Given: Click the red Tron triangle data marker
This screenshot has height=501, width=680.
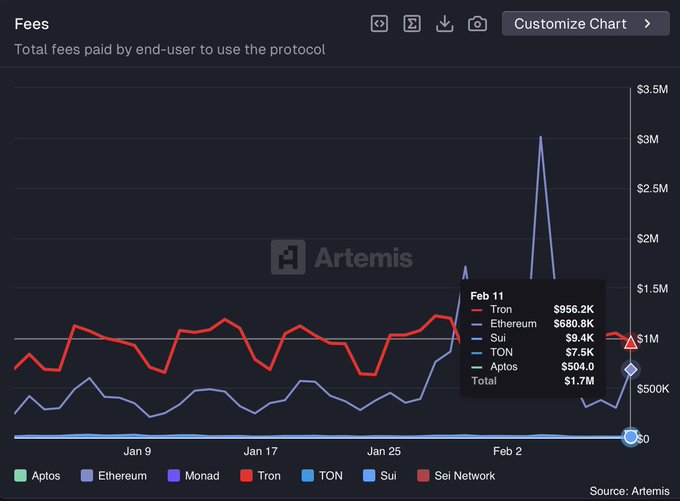Looking at the screenshot, I should 630,343.
